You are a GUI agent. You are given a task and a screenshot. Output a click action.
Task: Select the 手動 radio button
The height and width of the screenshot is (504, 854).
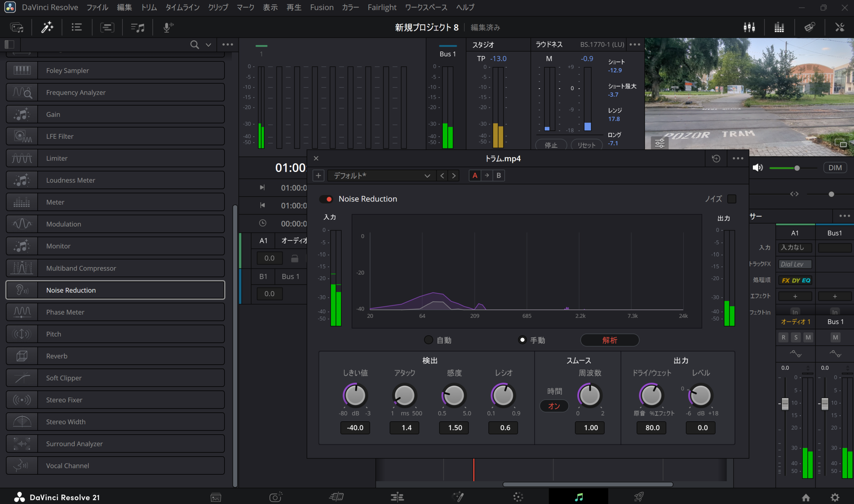pyautogui.click(x=522, y=340)
